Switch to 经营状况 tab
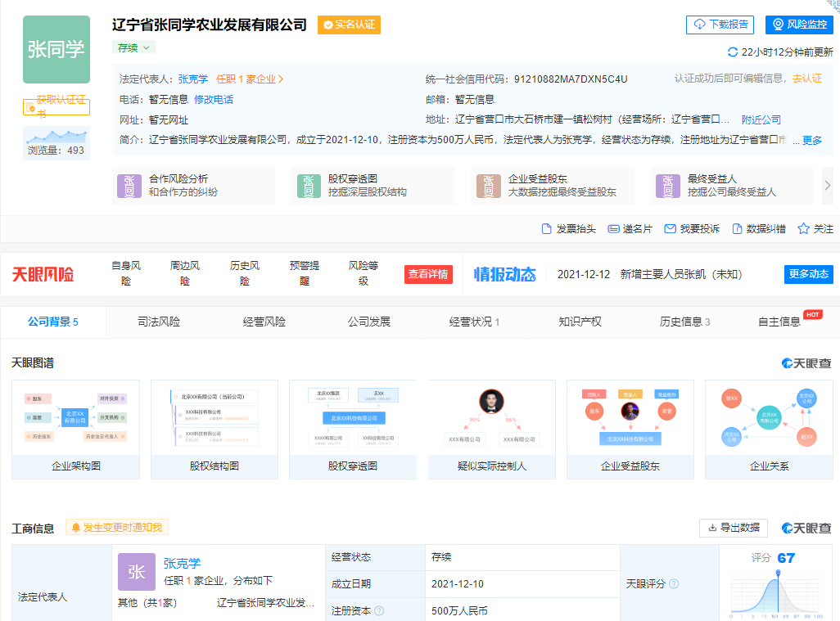Viewport: 840px width, 621px height. (x=474, y=322)
